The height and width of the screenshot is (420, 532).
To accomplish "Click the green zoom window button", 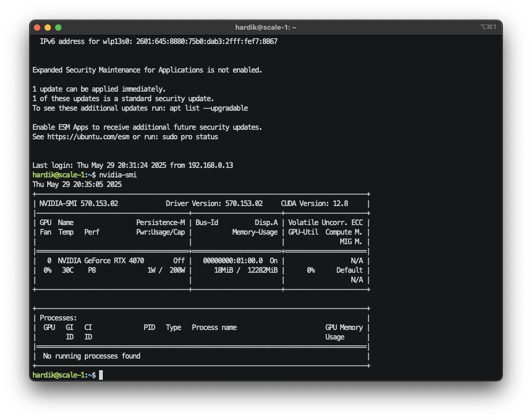I will [58, 28].
